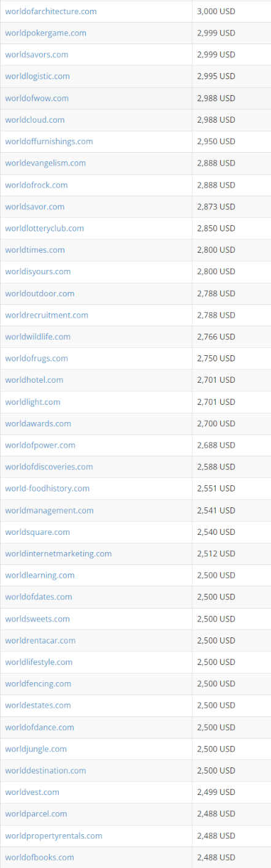The image size is (271, 868).
Task: Click worldfencing.com link
Action: pyautogui.click(x=38, y=683)
